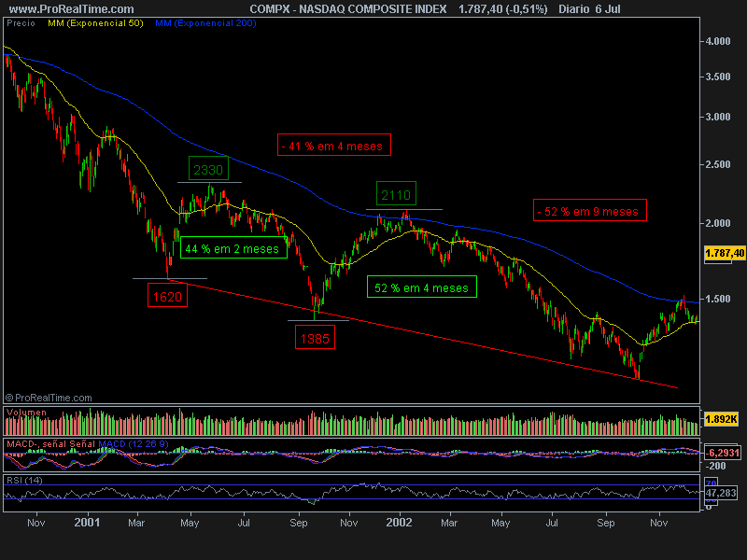This screenshot has height=560, width=747.
Task: Click the yellow 1.787,40 price tag on axis
Action: coord(725,253)
